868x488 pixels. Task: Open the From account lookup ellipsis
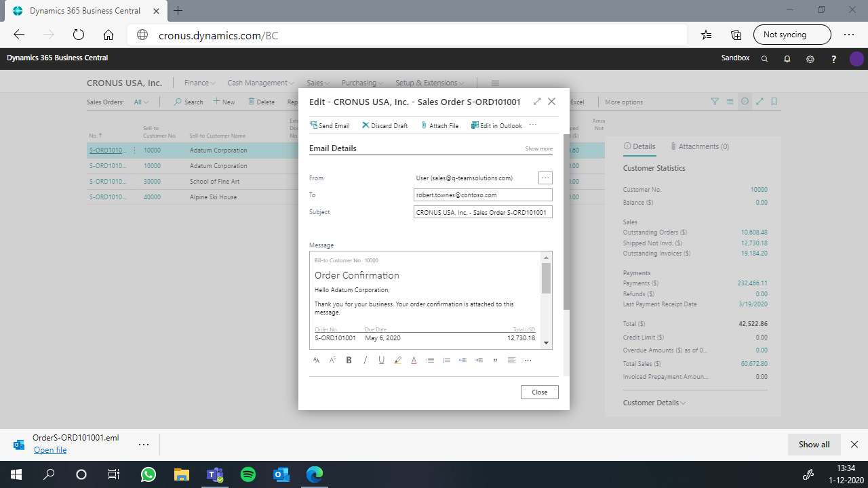545,178
